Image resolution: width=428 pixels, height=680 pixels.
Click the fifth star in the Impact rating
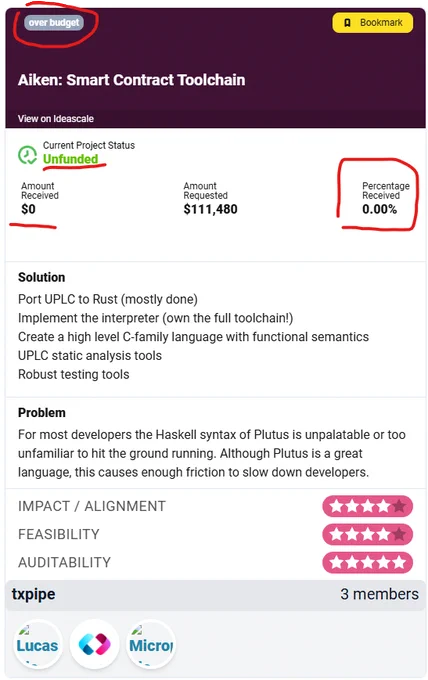click(x=399, y=506)
